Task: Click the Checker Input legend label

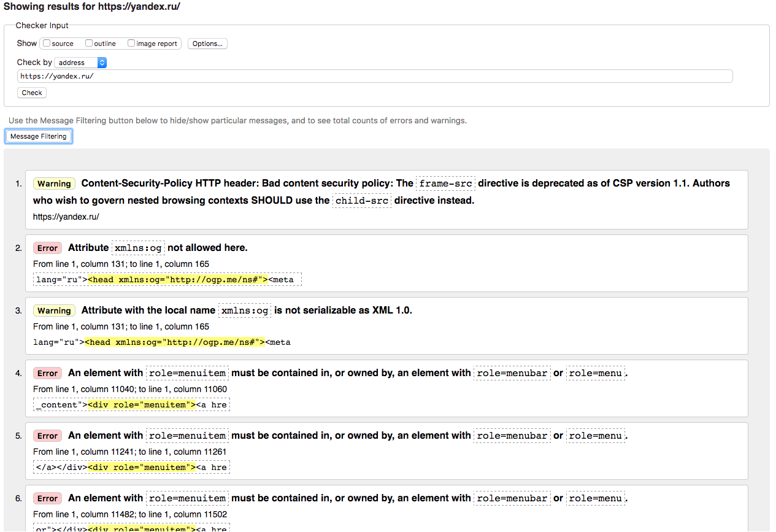Action: [x=42, y=26]
